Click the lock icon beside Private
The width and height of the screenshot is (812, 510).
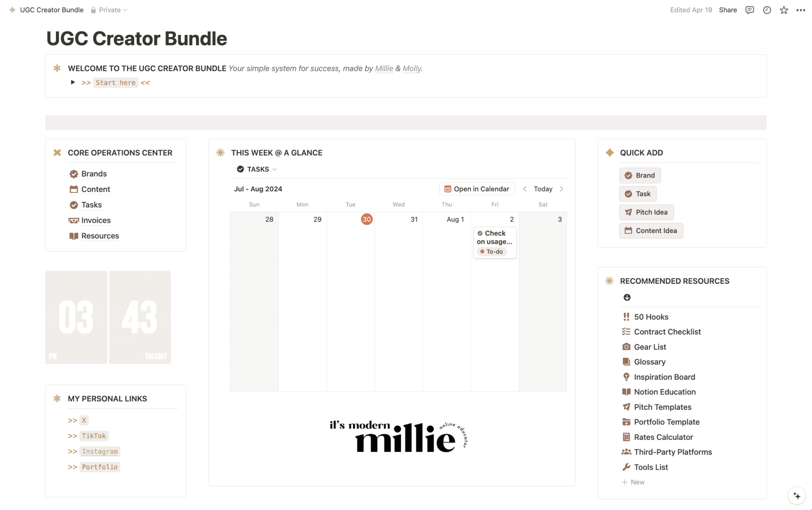[x=93, y=10]
